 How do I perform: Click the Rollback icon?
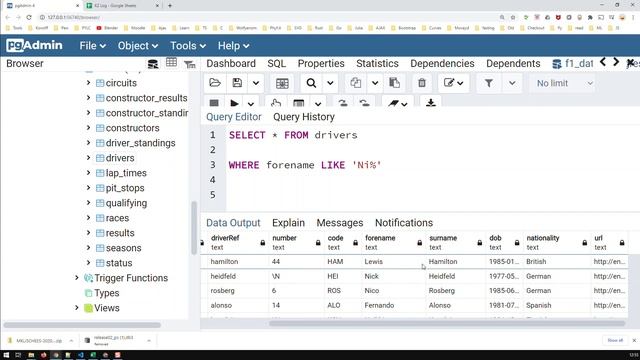pyautogui.click(x=364, y=103)
